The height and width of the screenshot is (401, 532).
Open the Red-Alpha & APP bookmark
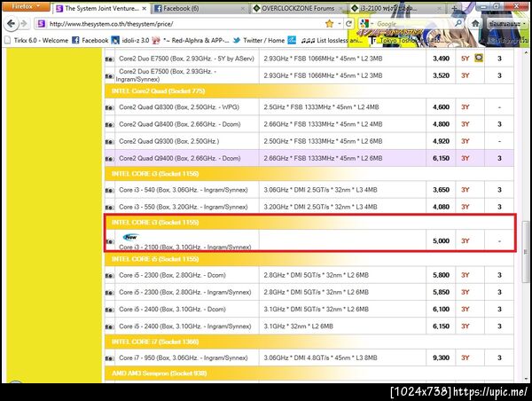[191, 40]
